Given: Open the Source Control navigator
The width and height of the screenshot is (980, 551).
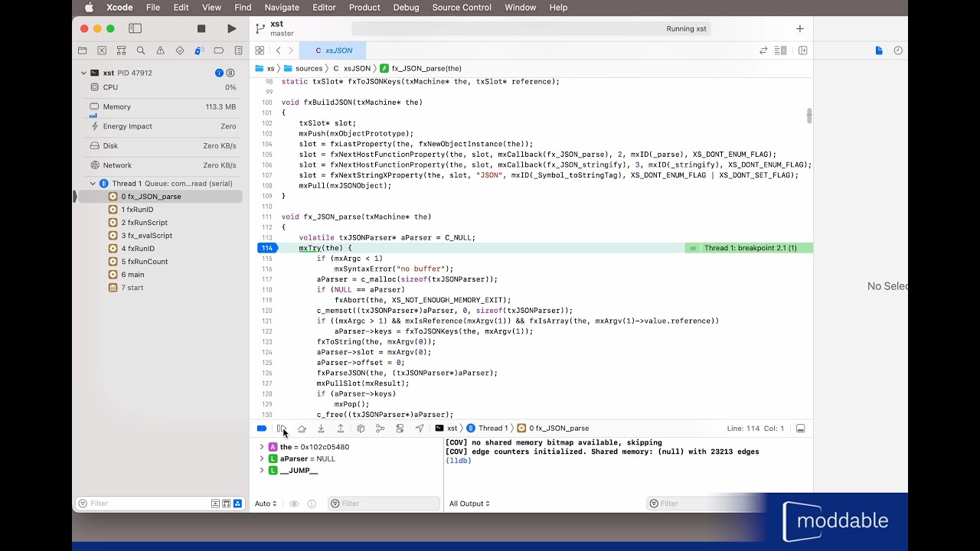Looking at the screenshot, I should point(102,51).
